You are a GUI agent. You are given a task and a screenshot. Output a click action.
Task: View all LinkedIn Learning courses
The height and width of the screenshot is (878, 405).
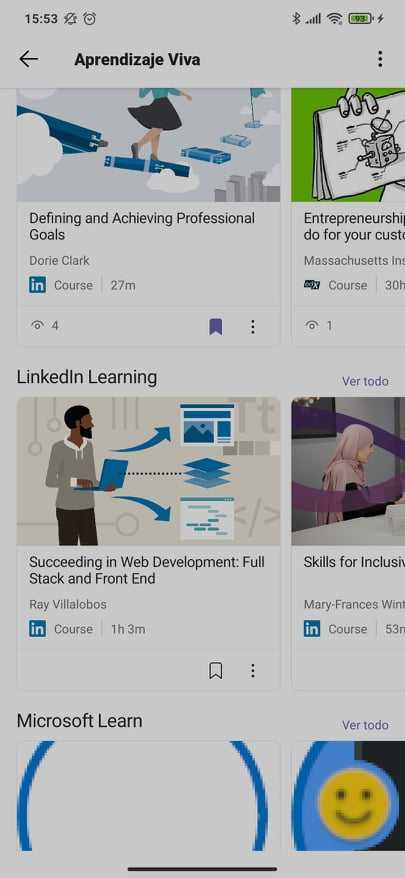coord(365,381)
